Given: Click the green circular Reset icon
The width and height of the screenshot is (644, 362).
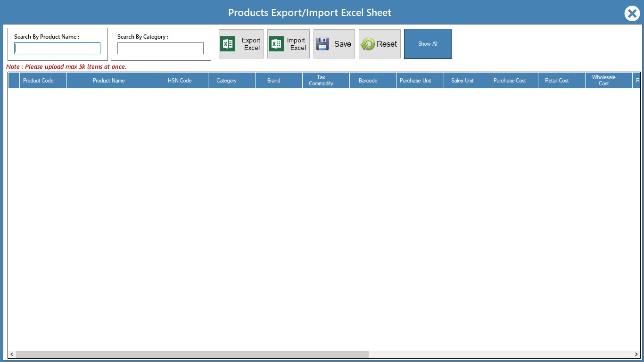Looking at the screenshot, I should 368,44.
